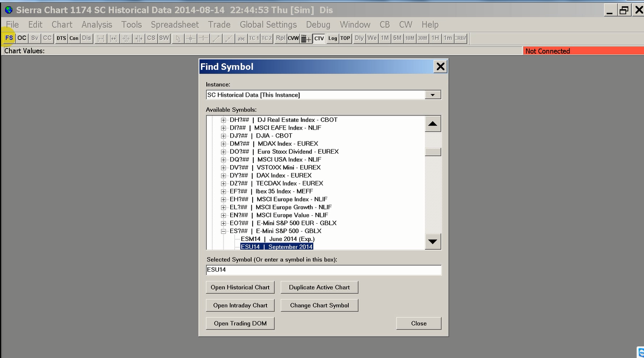Open the Trade menu
The image size is (644, 358).
tap(219, 25)
